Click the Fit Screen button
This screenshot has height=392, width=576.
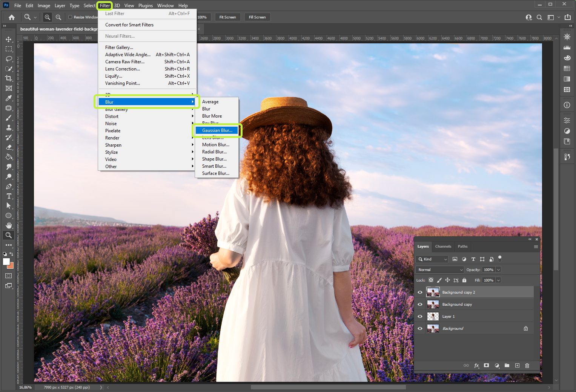point(228,17)
